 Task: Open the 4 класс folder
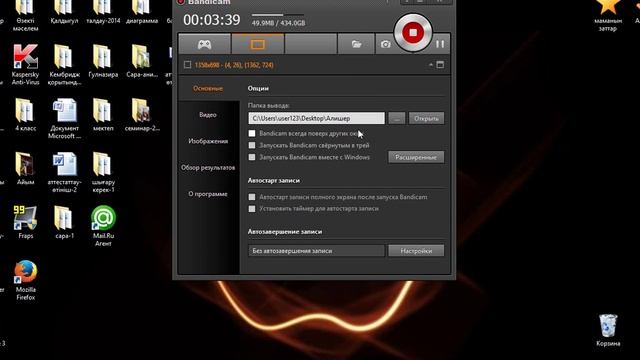[x=25, y=115]
